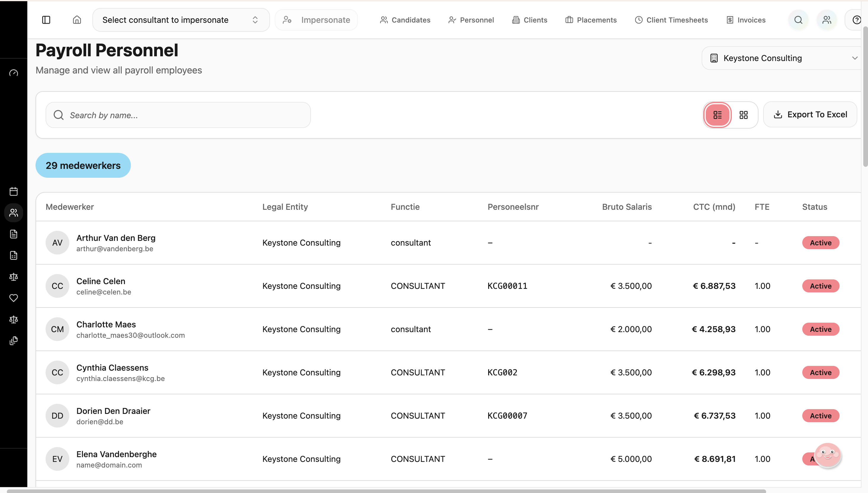Screen dimensions: 868x493
Task: Click the EV avatar of Elena
Action: pyautogui.click(x=57, y=459)
